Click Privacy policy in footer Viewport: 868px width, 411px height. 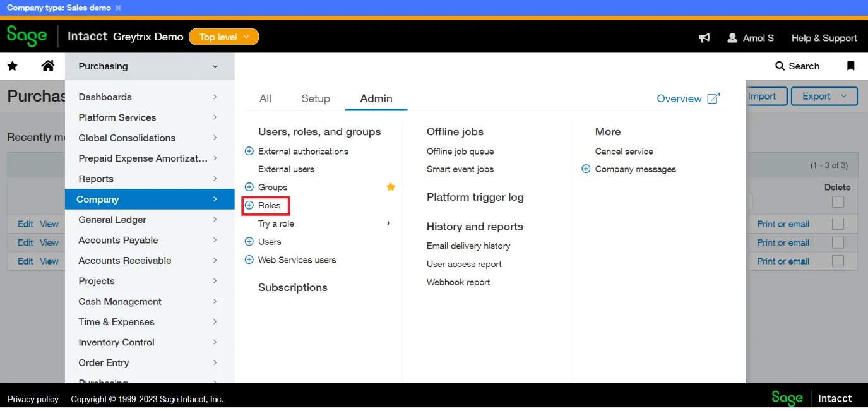(33, 399)
